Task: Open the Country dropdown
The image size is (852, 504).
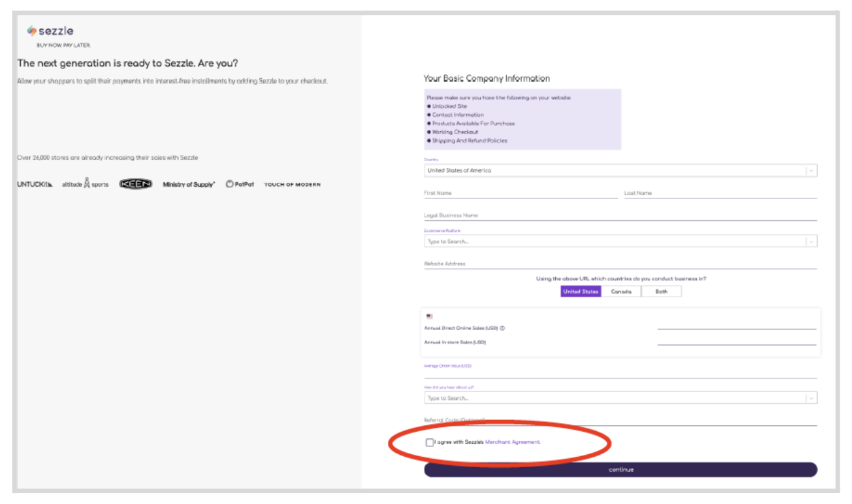Action: 619,171
